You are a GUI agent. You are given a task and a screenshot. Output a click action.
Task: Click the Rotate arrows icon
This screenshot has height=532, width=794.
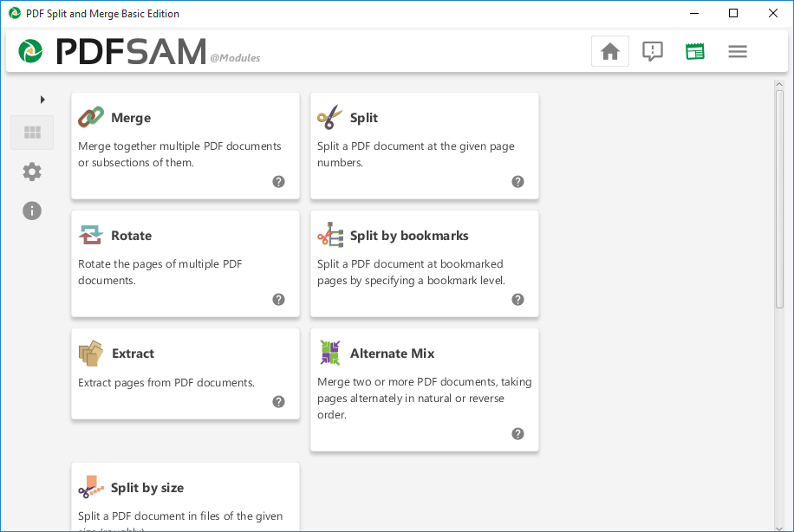click(91, 235)
